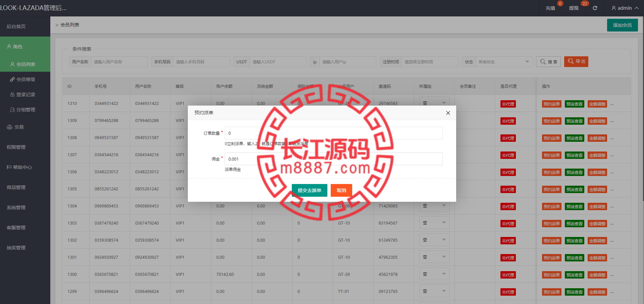
Task: Click the ip search input field
Action: (347, 62)
